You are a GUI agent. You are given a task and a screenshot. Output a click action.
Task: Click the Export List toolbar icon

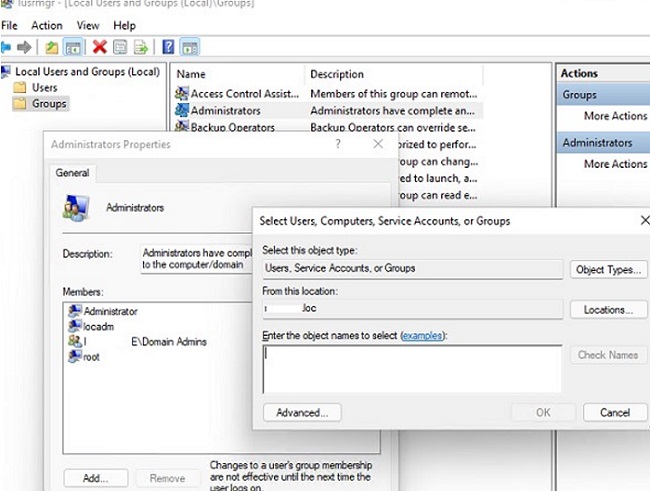pyautogui.click(x=140, y=47)
